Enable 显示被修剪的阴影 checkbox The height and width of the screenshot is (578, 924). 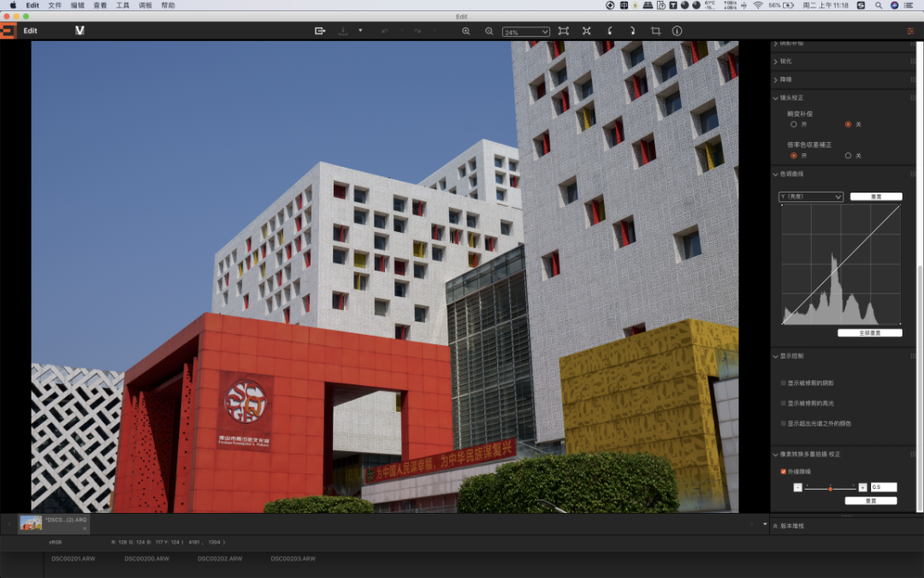[x=783, y=384]
